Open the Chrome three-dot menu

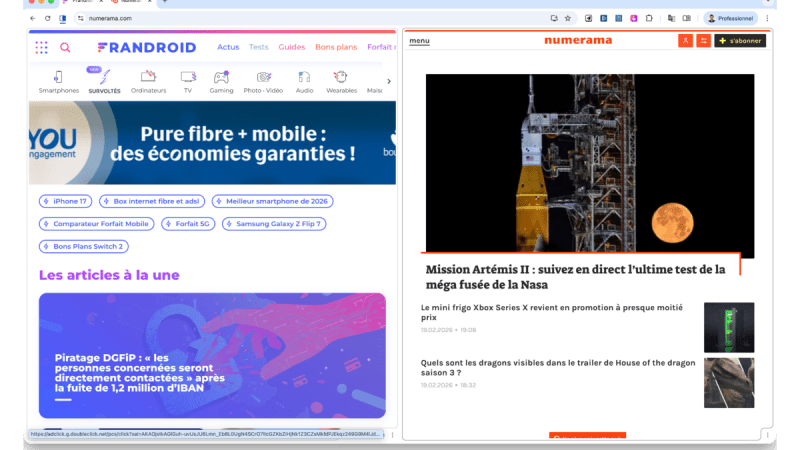[767, 18]
